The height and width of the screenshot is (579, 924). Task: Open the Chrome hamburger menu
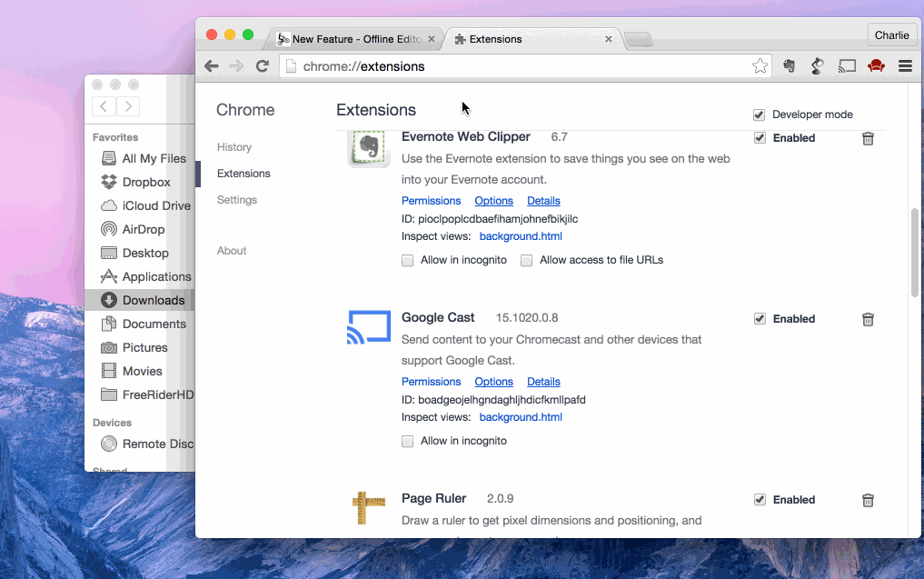[905, 66]
